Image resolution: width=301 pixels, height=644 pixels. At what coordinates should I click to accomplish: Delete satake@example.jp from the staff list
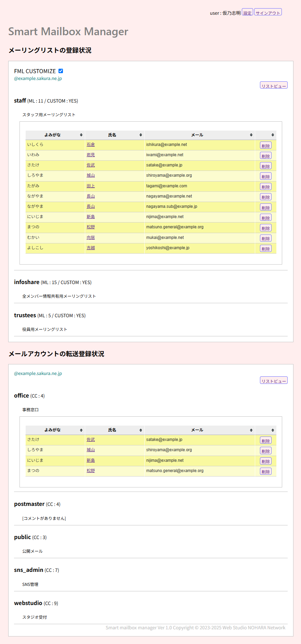[x=266, y=166]
